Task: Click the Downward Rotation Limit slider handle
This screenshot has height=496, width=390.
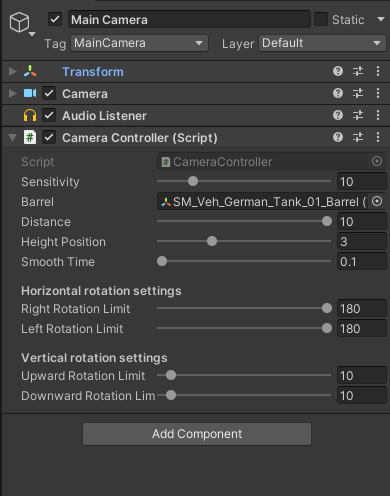Action: 171,395
